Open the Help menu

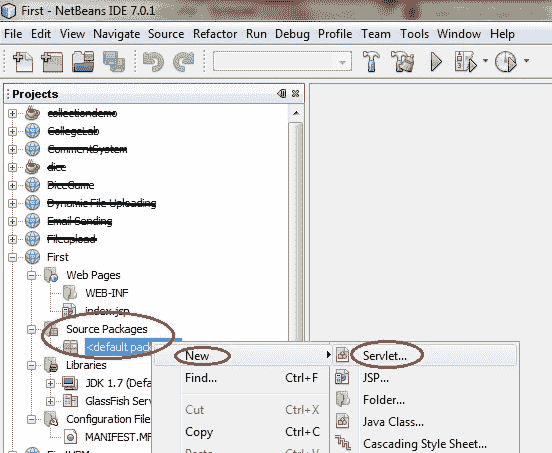[502, 34]
